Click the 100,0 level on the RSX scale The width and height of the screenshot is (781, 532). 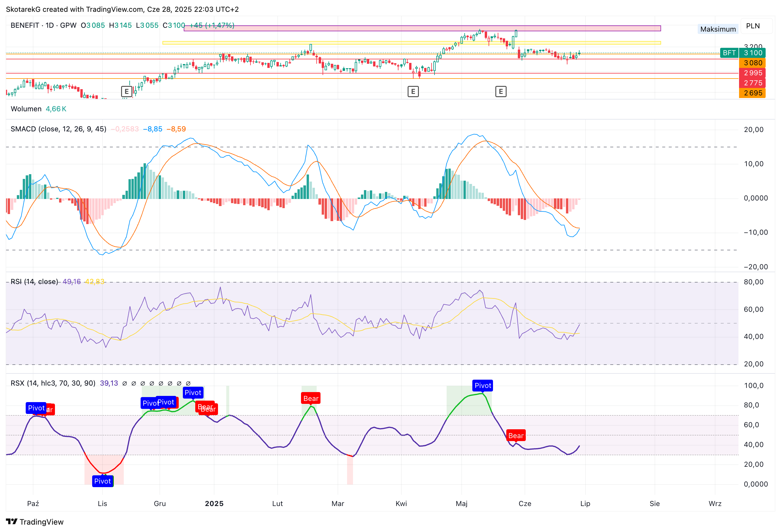point(754,385)
